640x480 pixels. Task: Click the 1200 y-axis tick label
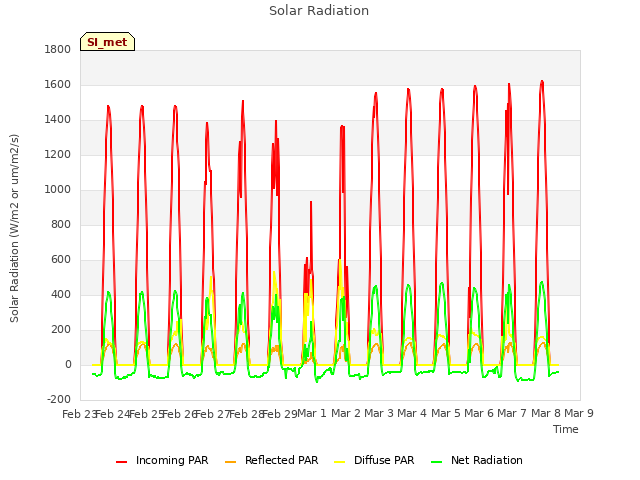coord(58,155)
